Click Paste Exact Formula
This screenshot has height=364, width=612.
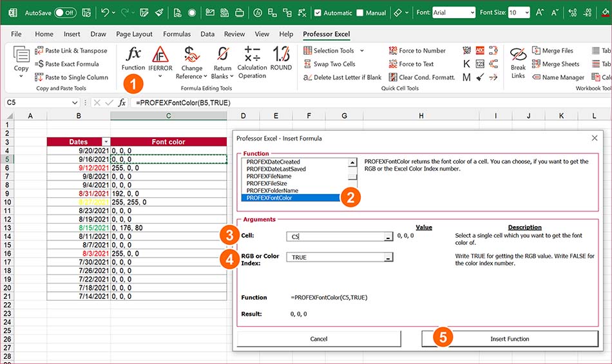67,64
